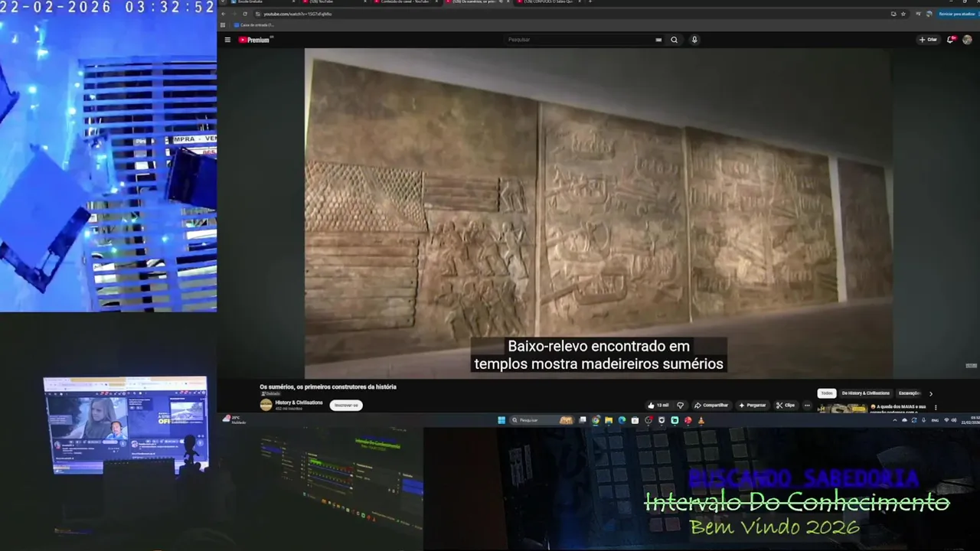Expand hidden system tray icons chevron
Image resolution: width=980 pixels, height=551 pixels.
tap(894, 420)
